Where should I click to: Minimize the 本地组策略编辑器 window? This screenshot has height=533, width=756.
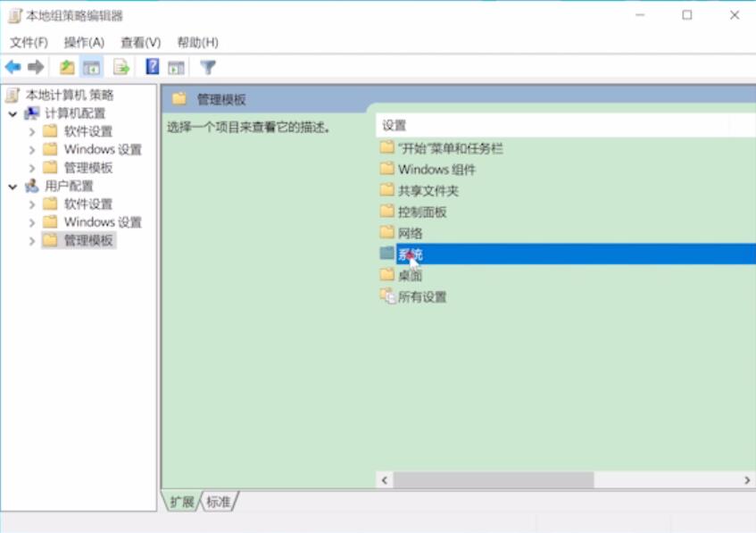coord(640,15)
